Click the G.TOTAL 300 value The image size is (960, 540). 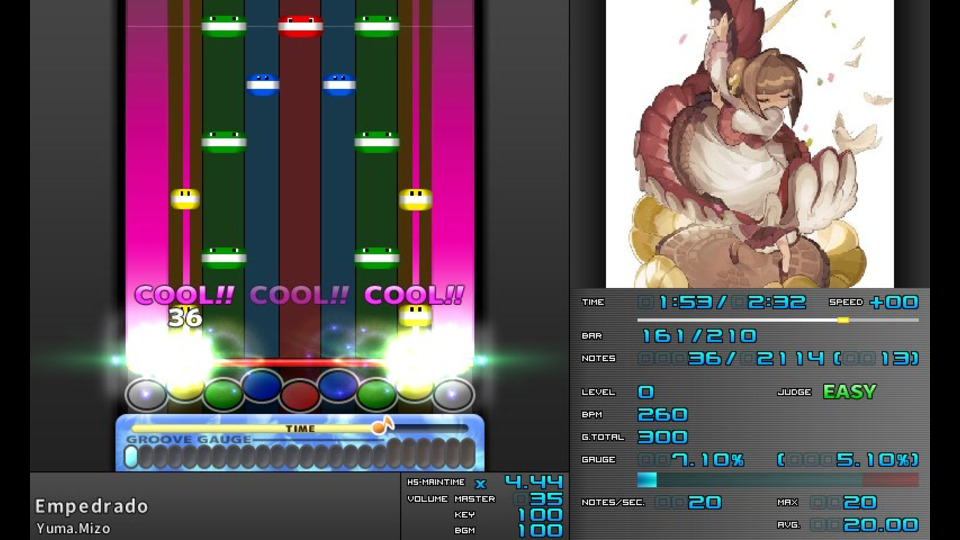[x=662, y=437]
